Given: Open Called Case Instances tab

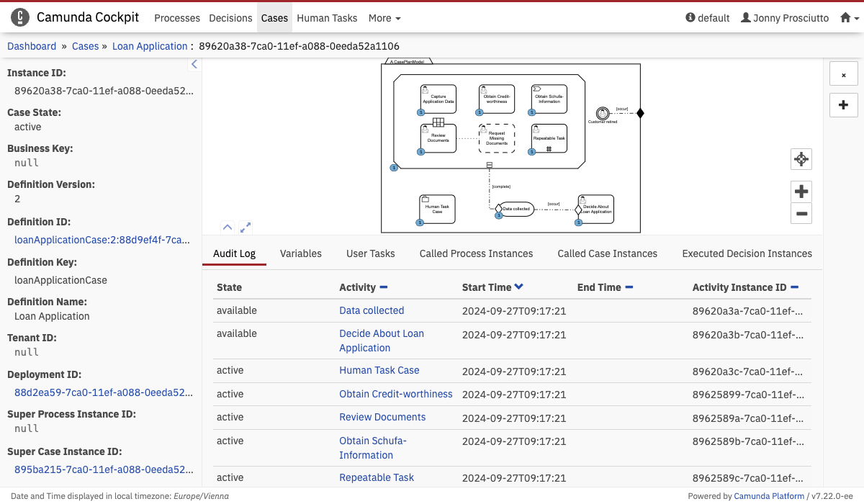Looking at the screenshot, I should (608, 253).
